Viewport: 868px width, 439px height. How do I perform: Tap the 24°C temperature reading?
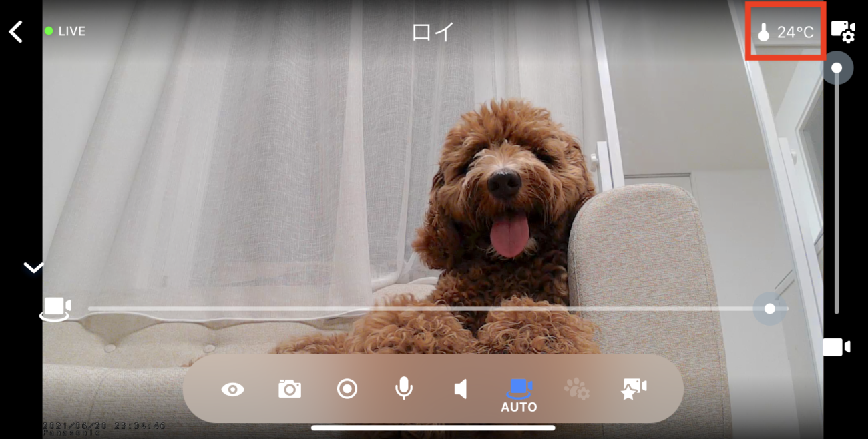(795, 32)
